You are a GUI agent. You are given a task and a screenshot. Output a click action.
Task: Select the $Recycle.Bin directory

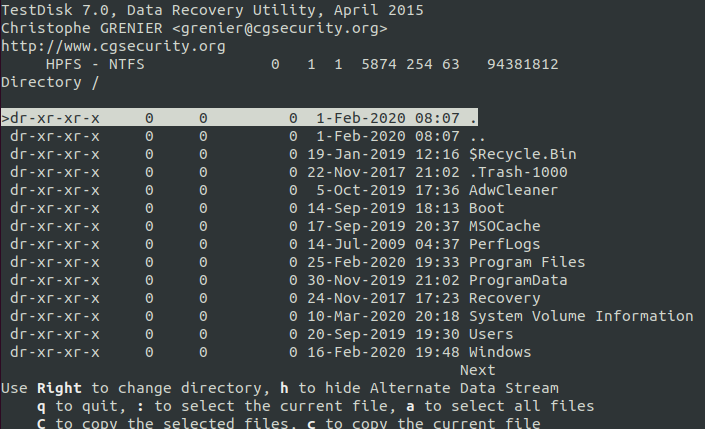(x=521, y=154)
